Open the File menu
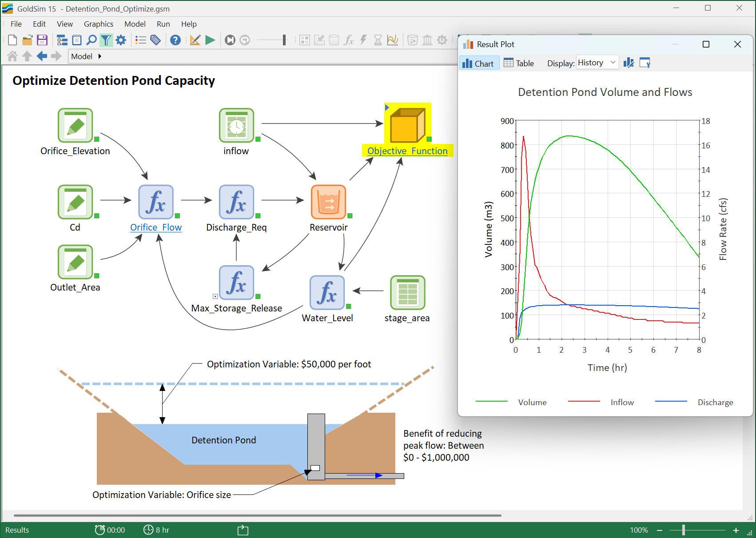 coord(16,24)
